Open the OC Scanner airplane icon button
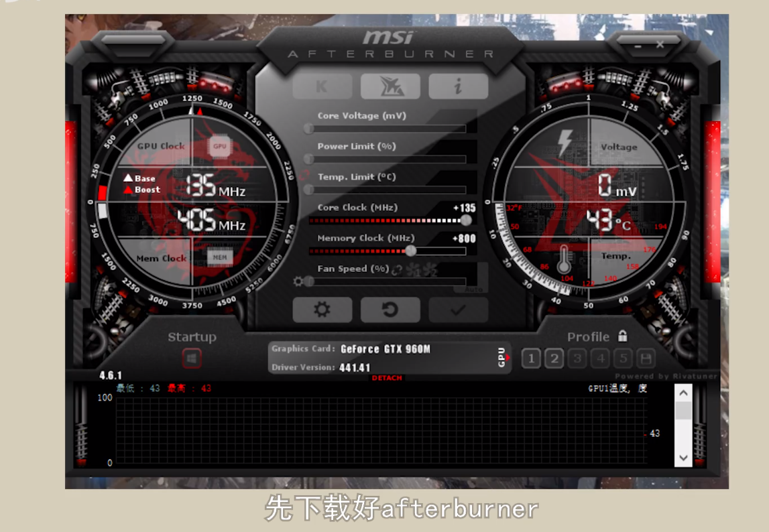The width and height of the screenshot is (769, 532). pyautogui.click(x=390, y=87)
